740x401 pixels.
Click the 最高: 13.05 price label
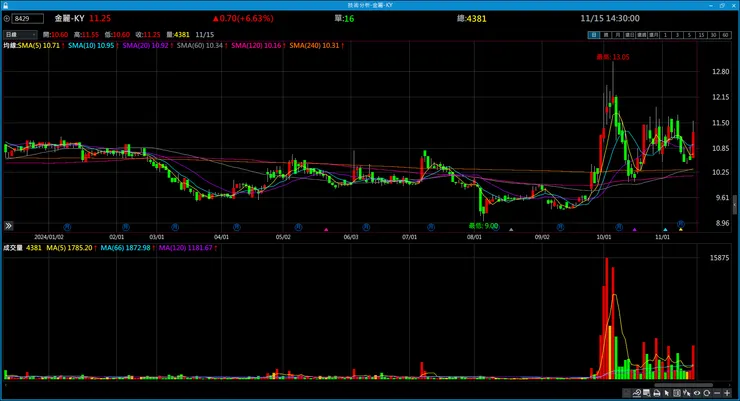[x=613, y=57]
